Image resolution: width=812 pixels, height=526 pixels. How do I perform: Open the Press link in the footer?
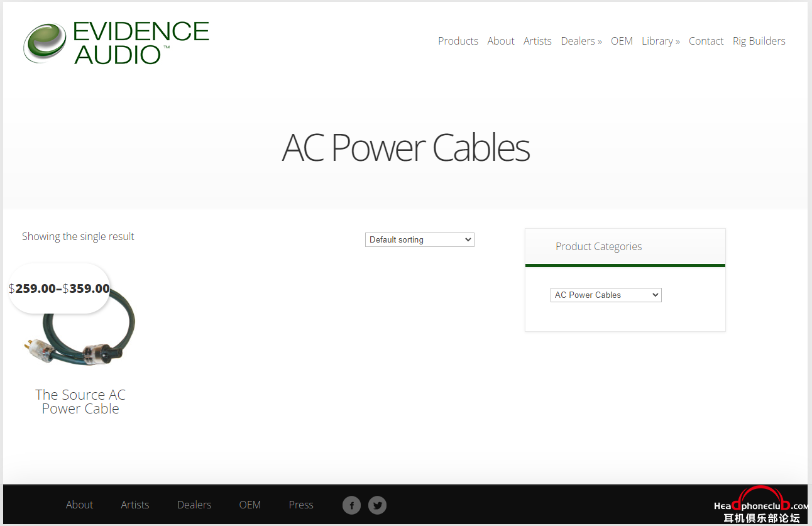tap(301, 505)
